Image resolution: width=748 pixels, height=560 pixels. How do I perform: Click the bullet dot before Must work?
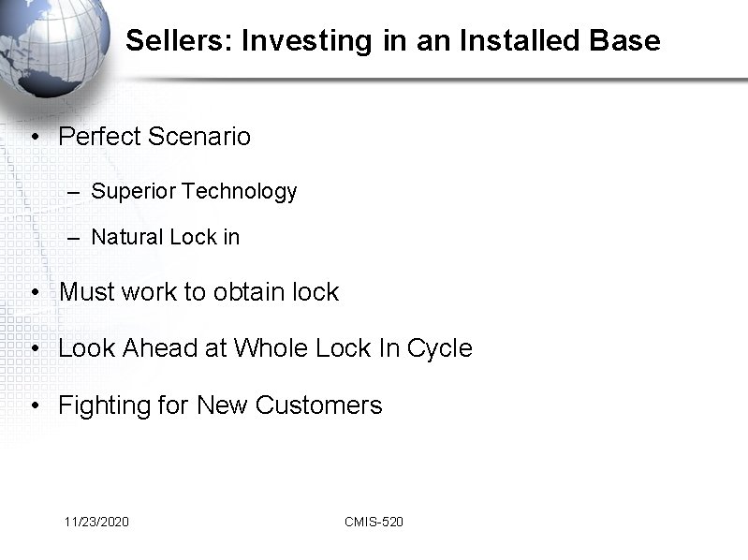tap(34, 293)
